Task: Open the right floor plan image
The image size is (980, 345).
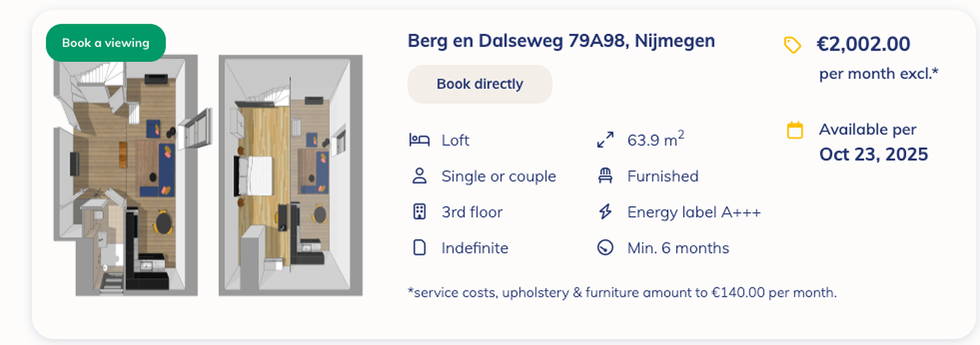Action: coord(290,175)
